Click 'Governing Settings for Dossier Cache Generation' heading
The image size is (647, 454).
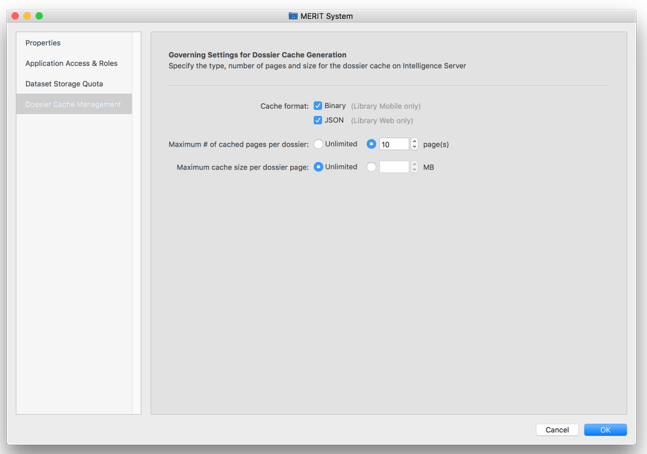pos(257,55)
